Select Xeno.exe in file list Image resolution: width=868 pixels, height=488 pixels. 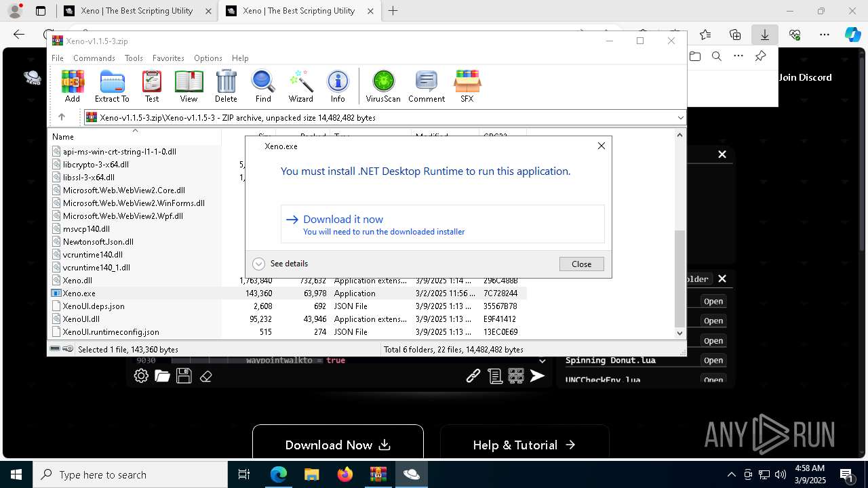(79, 293)
